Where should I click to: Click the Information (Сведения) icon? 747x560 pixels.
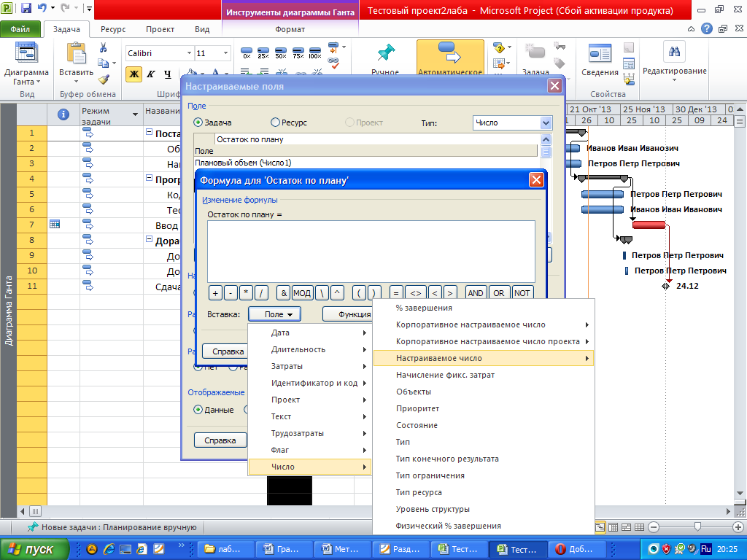point(600,52)
